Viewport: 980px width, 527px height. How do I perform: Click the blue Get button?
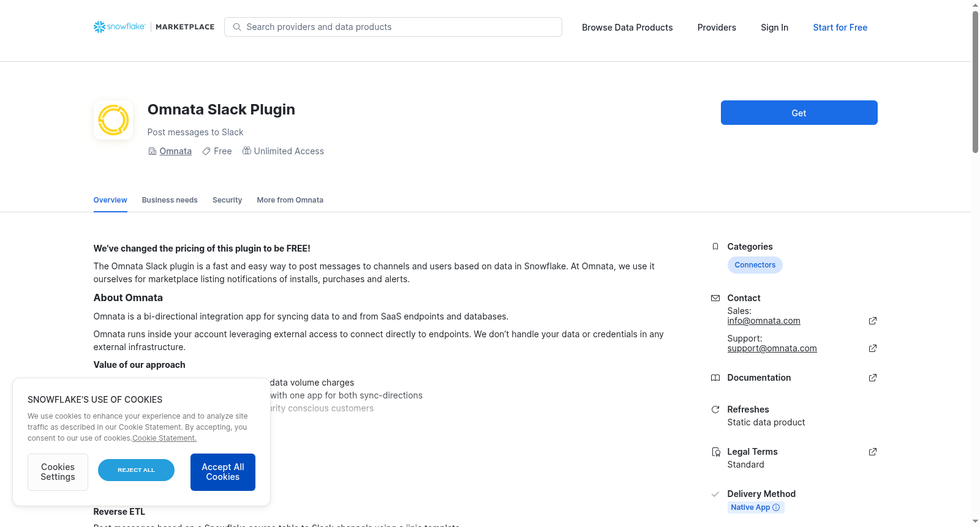tap(799, 113)
